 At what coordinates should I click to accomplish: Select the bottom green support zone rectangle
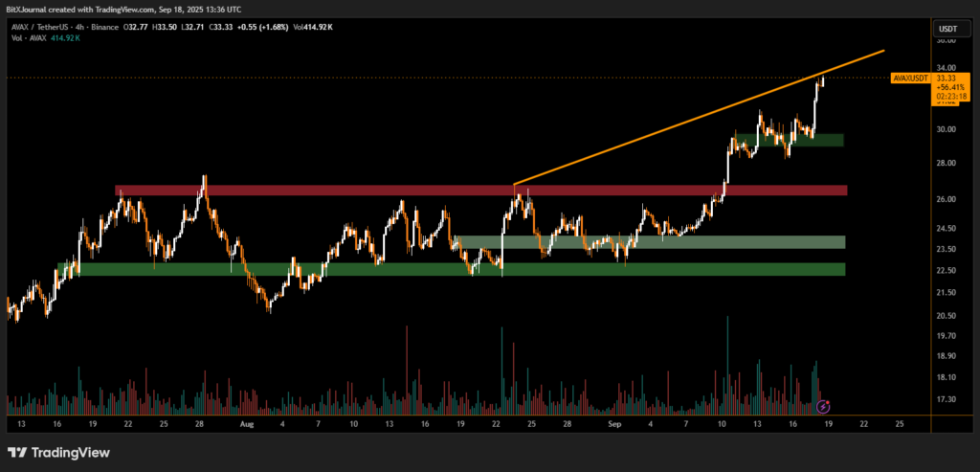pyautogui.click(x=450, y=270)
